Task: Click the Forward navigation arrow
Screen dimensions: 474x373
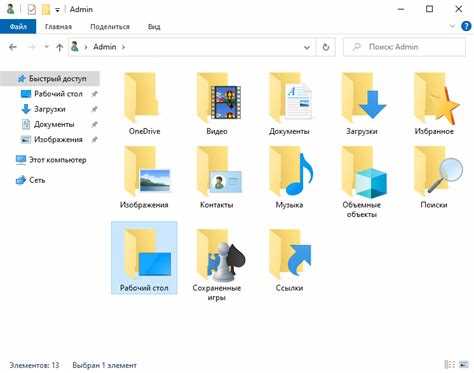Action: pos(32,47)
